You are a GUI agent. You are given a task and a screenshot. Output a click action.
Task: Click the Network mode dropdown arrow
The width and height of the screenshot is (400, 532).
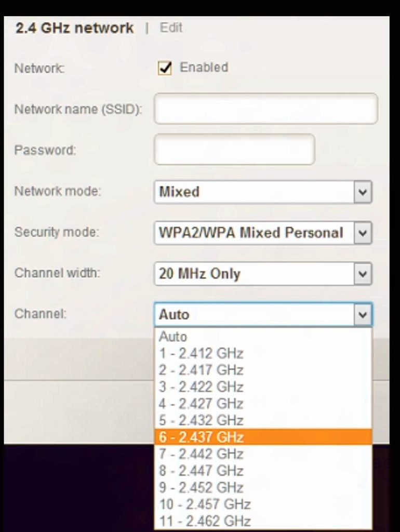pos(363,192)
